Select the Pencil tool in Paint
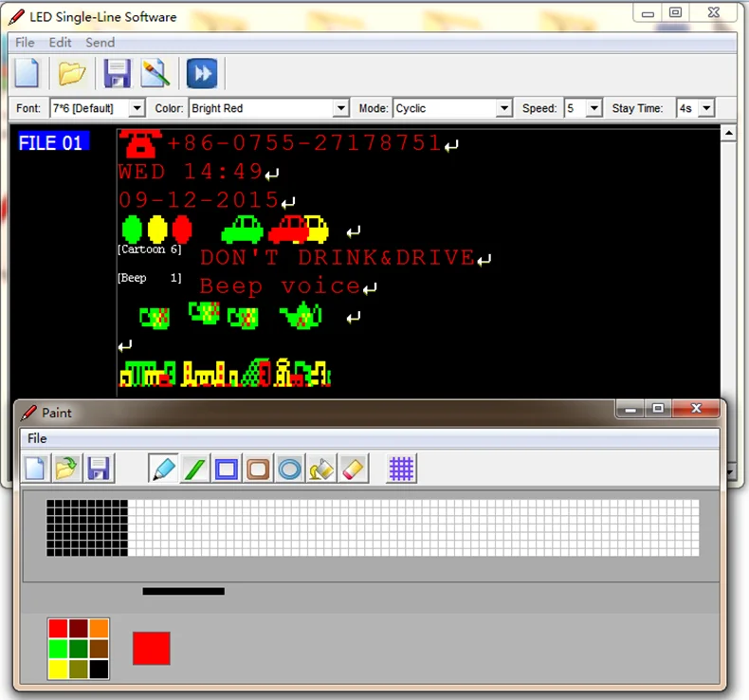The height and width of the screenshot is (700, 749). 163,469
